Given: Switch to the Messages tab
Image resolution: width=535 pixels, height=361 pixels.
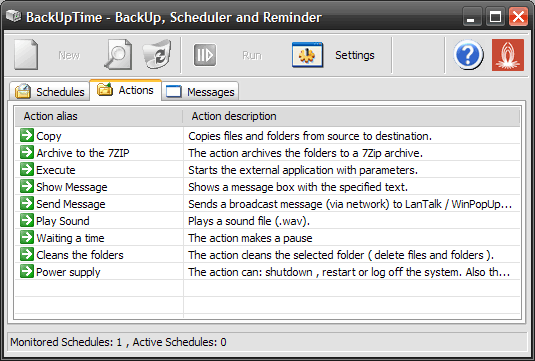Looking at the screenshot, I should click(200, 91).
